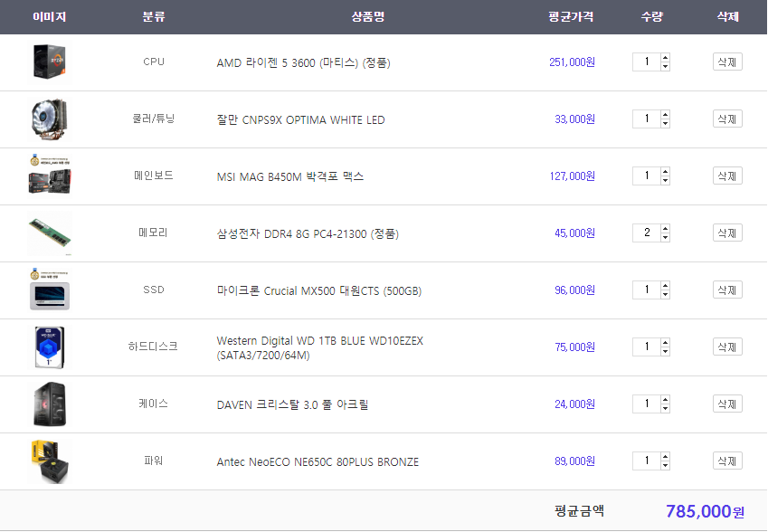Focus the quantity field of the SSD row

pyautogui.click(x=647, y=290)
